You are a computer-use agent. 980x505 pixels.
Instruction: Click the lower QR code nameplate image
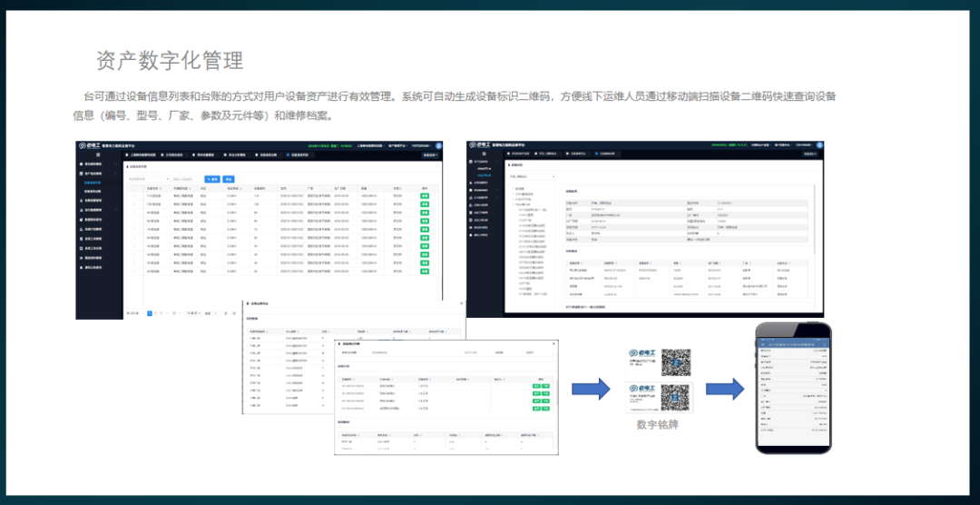point(675,398)
